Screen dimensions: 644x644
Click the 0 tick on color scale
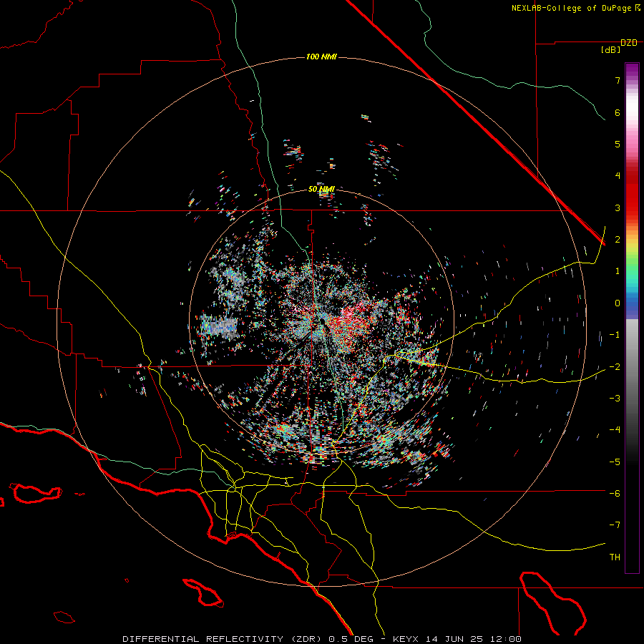pos(618,303)
